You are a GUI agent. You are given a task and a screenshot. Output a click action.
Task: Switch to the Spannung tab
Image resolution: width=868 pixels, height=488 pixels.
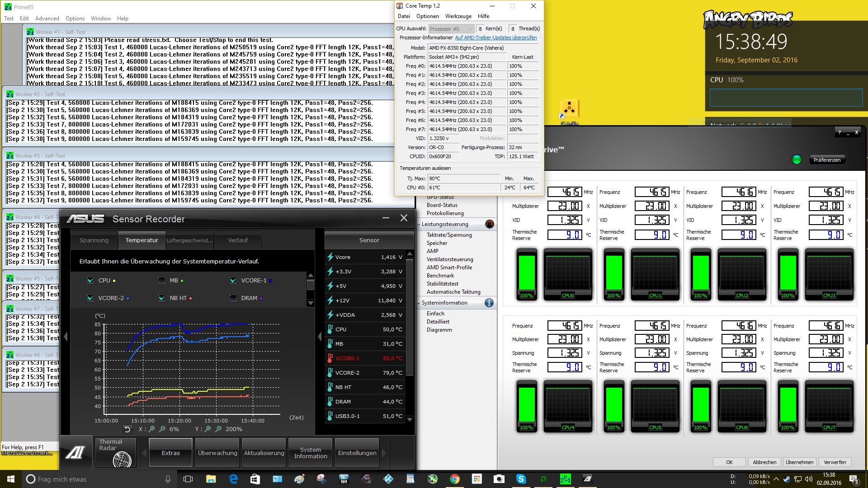(94, 240)
